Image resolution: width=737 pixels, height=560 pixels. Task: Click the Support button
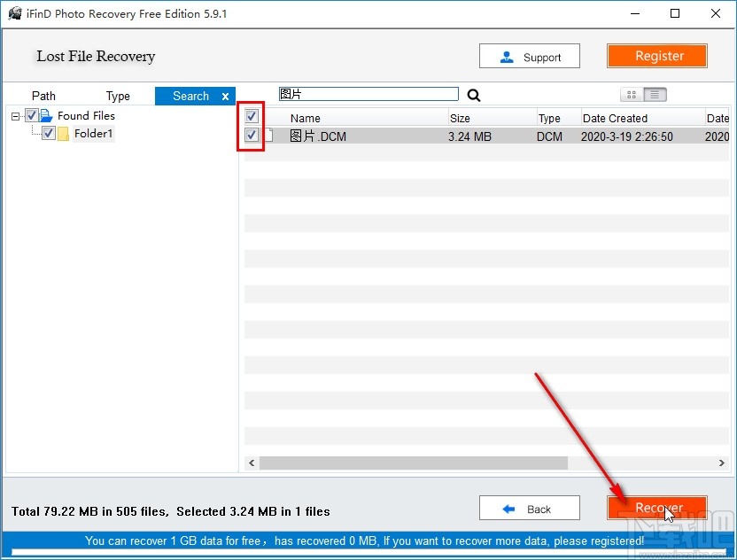[x=529, y=57]
